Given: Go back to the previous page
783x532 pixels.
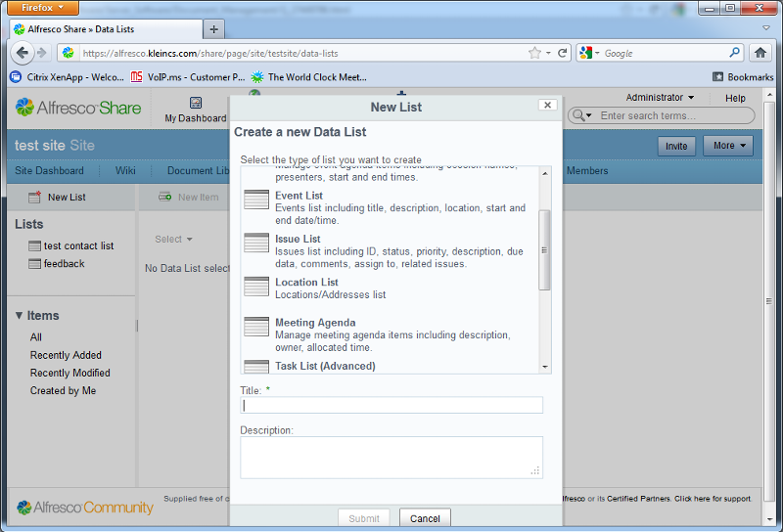Looking at the screenshot, I should coord(22,53).
